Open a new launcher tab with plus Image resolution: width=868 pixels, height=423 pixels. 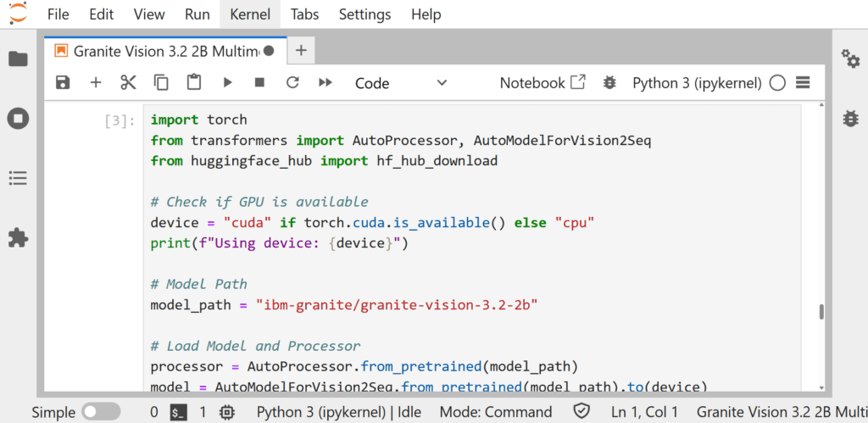[301, 51]
